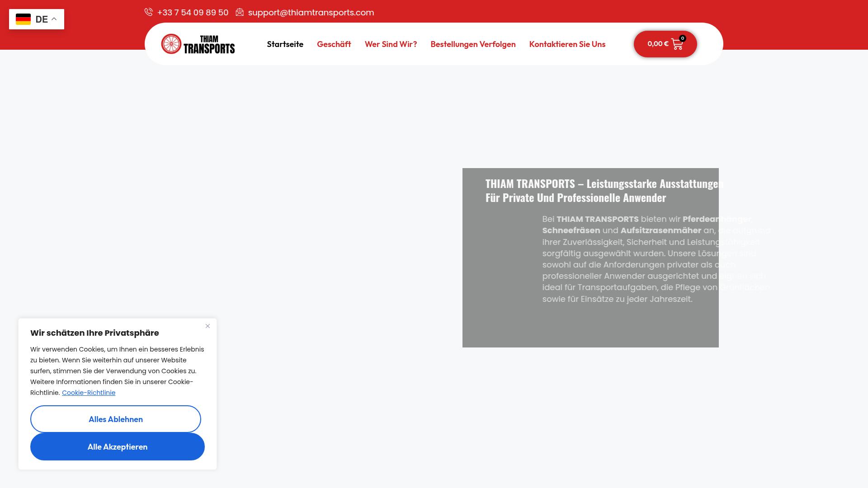
Task: Click the Thiam Transports wheel logo
Action: coord(198,44)
